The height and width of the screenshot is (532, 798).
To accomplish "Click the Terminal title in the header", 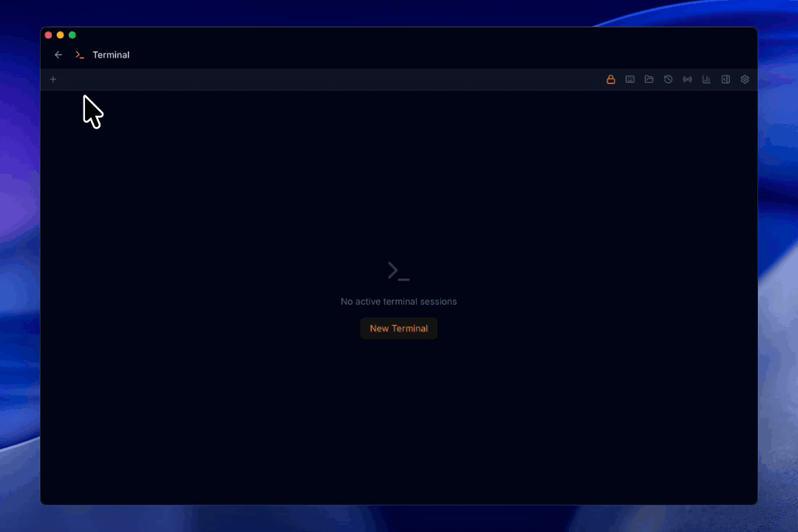I will click(x=111, y=54).
